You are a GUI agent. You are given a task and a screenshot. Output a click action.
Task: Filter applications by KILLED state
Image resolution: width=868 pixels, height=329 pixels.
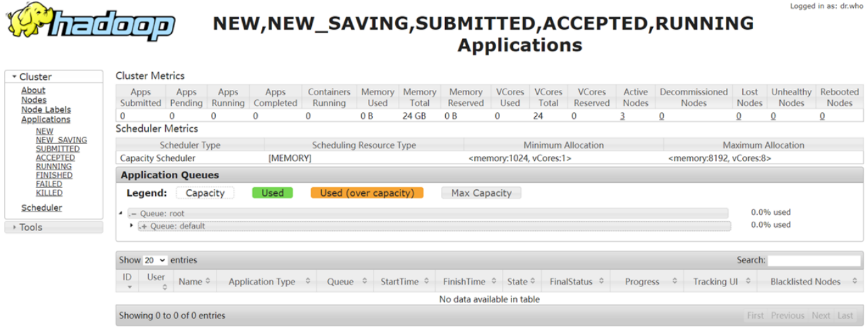coord(49,193)
